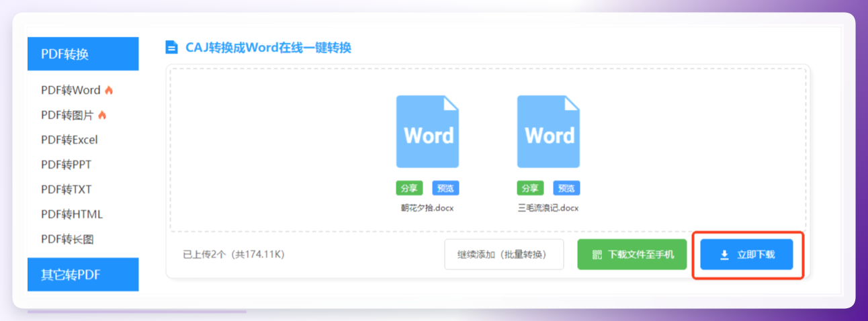Click file name 朝花夕拾.docx
This screenshot has height=321, width=868.
[x=427, y=208]
